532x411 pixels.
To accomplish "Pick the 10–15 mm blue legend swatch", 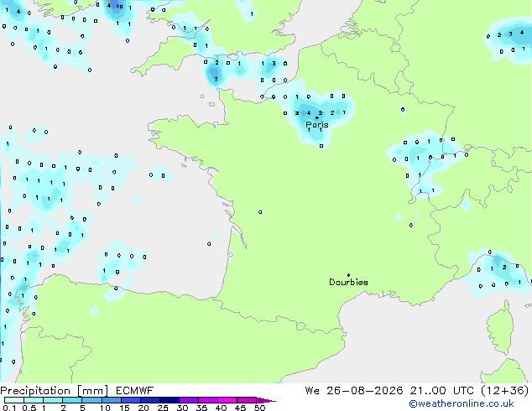I will 111,400.
